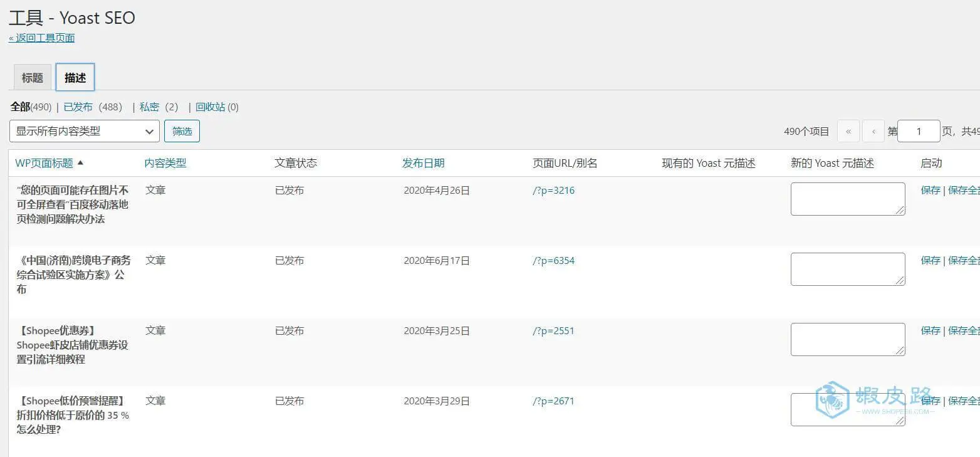
Task: Click the 现有的 Yoast 元描述 column header
Action: tap(709, 163)
